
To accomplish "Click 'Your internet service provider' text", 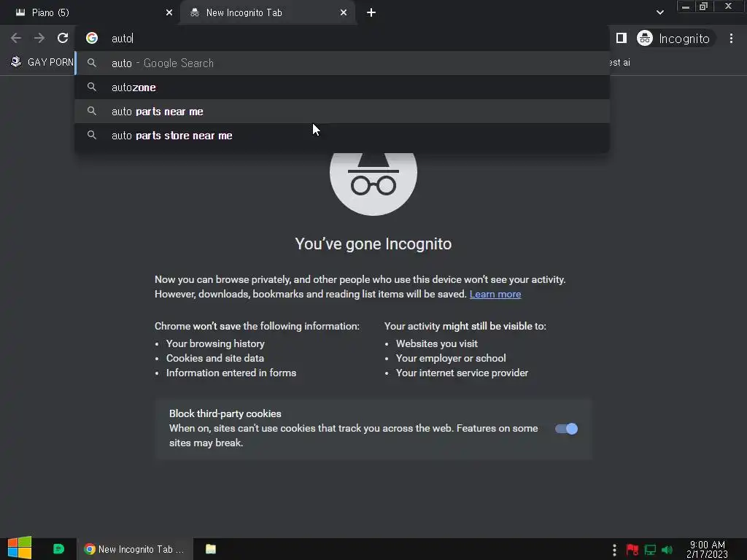I will pos(462,373).
